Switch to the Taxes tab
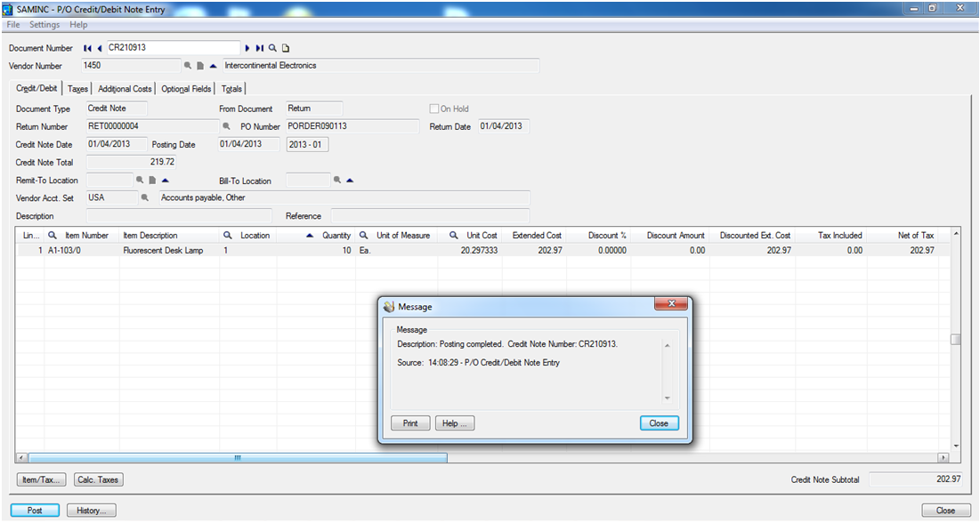Viewport: 980px width, 523px height. point(77,89)
